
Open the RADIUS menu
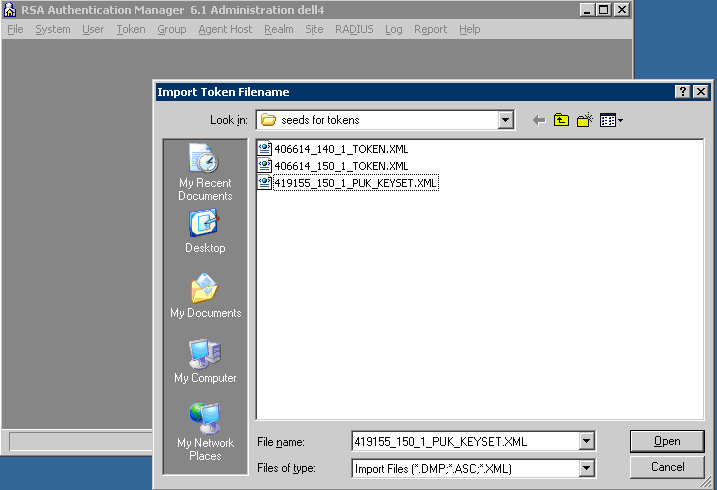[x=354, y=29]
